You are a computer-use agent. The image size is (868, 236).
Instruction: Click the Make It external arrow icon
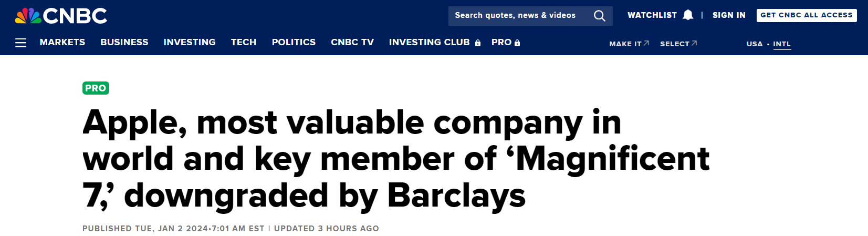point(646,43)
